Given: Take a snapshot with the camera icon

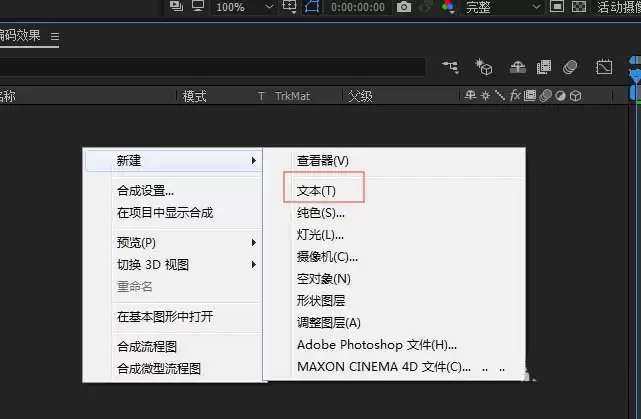Looking at the screenshot, I should (403, 7).
